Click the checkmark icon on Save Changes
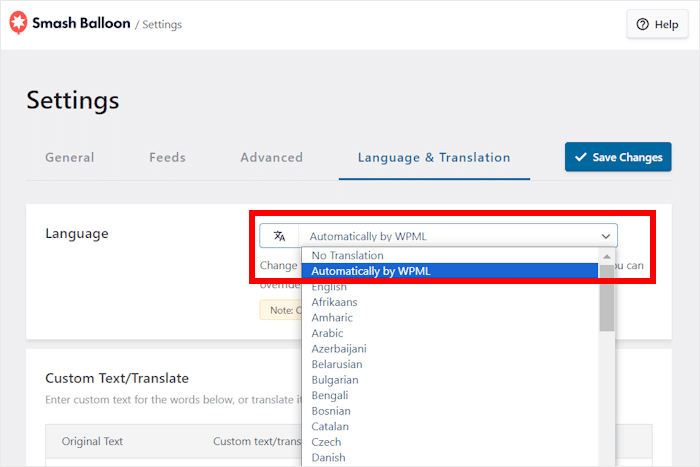 coord(580,157)
